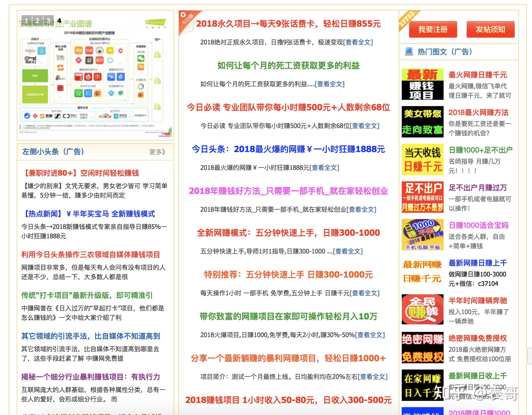The height and width of the screenshot is (415, 532).
Task: Open 日赚1000适合宝妈 pink title
Action: tap(479, 226)
